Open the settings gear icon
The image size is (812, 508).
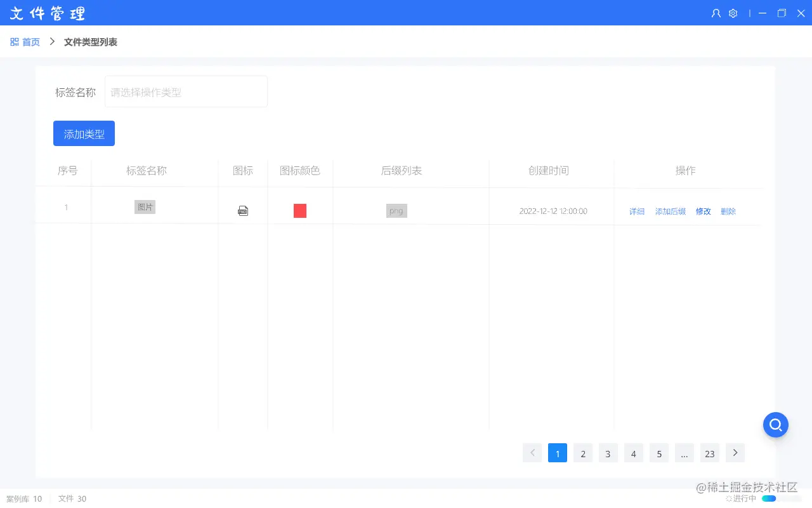pos(733,13)
